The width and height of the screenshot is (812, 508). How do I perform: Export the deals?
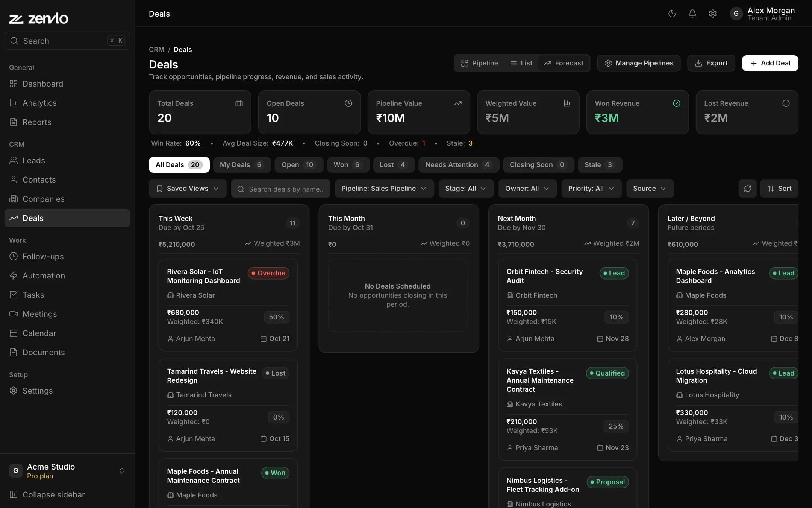(x=711, y=63)
